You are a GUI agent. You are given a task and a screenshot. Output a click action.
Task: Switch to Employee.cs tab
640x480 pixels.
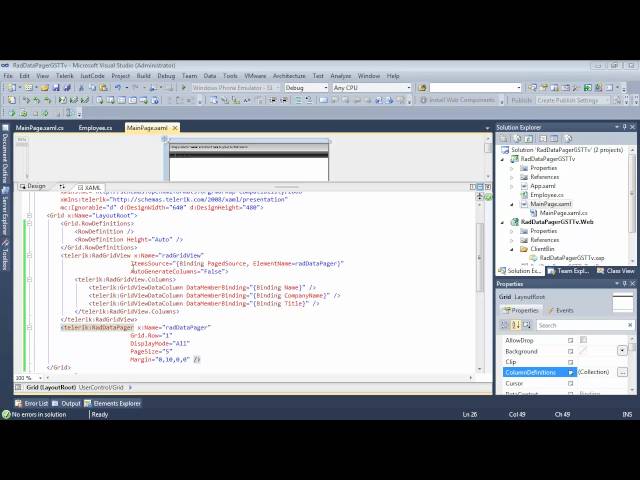coord(95,128)
